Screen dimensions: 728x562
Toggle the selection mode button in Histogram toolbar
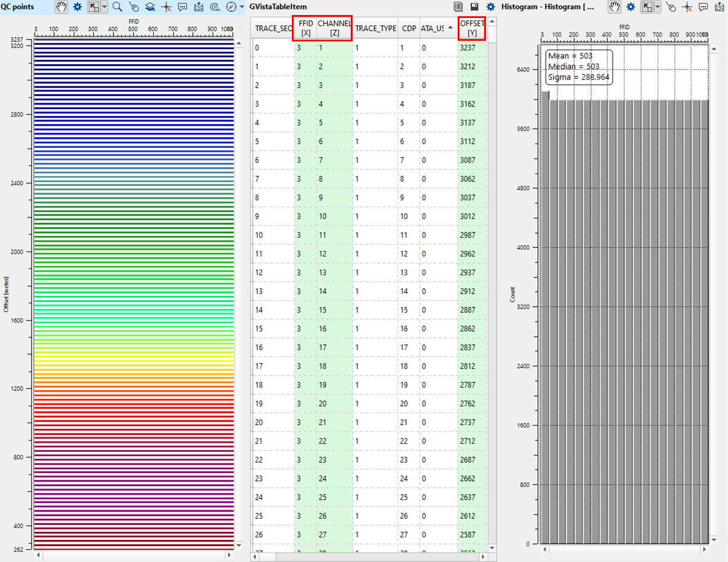[646, 7]
